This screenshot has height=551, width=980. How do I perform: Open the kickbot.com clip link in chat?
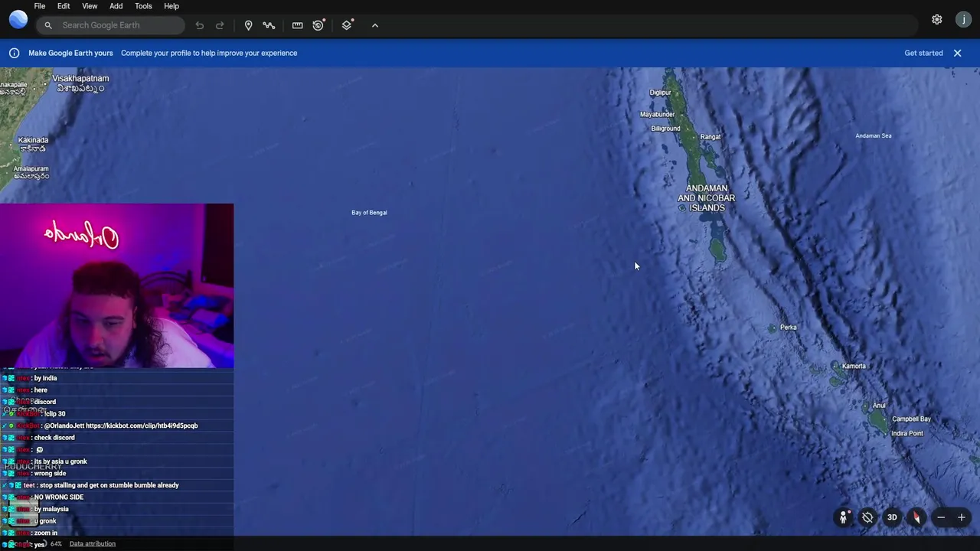(x=142, y=425)
